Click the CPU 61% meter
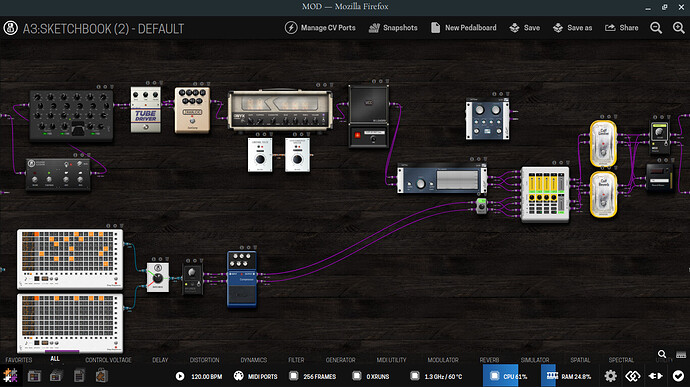 click(x=505, y=376)
